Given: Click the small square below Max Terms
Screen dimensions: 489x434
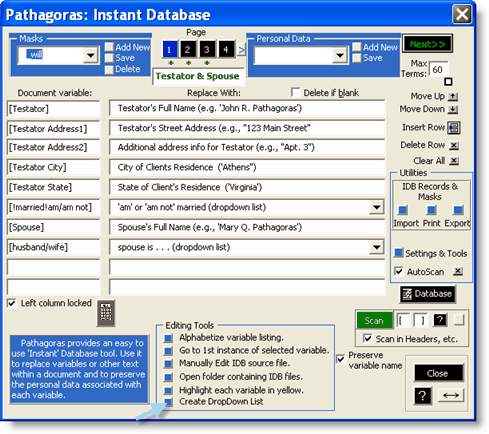Looking at the screenshot, I should tap(448, 82).
